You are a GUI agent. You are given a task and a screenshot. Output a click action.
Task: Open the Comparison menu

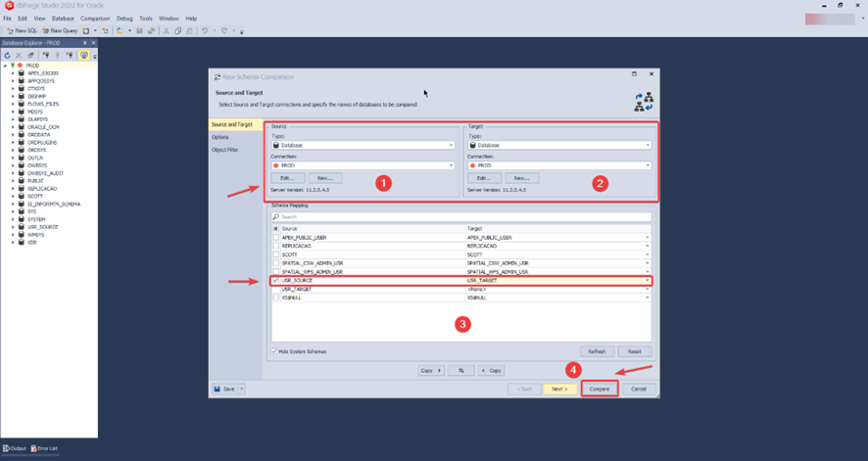(95, 19)
